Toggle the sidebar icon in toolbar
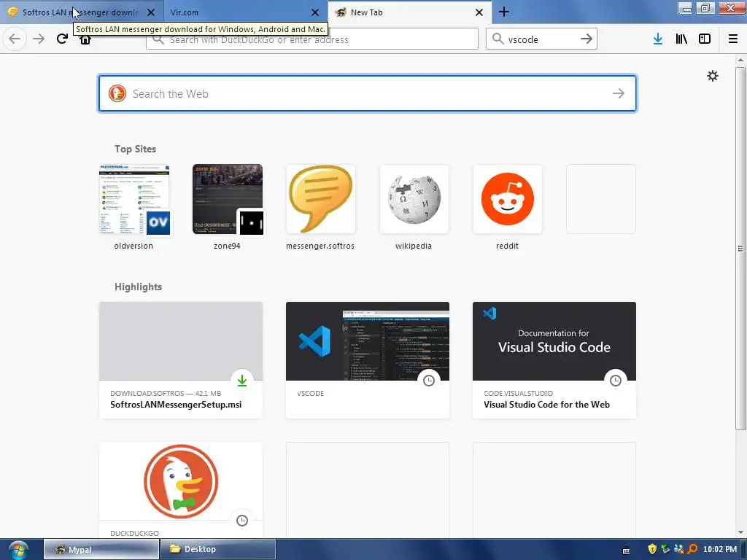 (705, 39)
